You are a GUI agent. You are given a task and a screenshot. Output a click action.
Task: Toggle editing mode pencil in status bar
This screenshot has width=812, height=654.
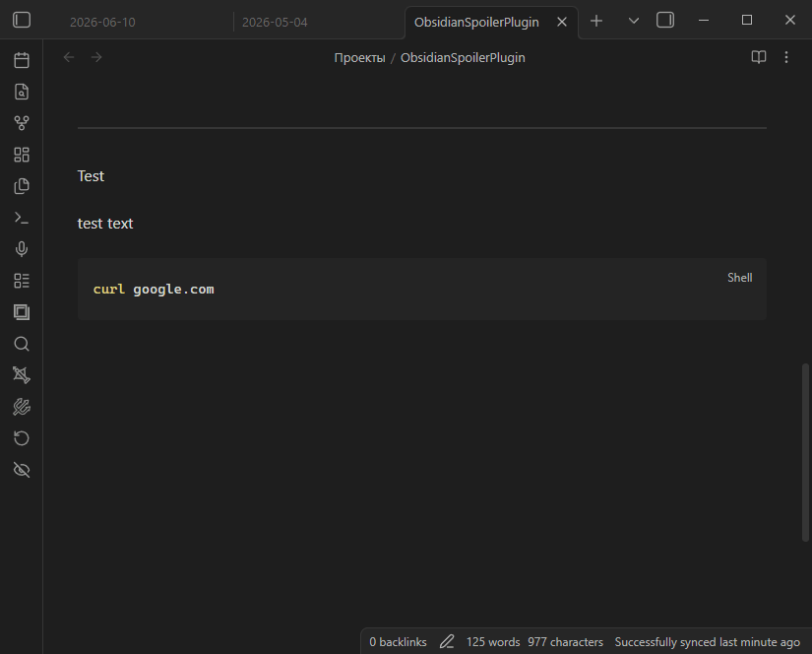point(447,642)
